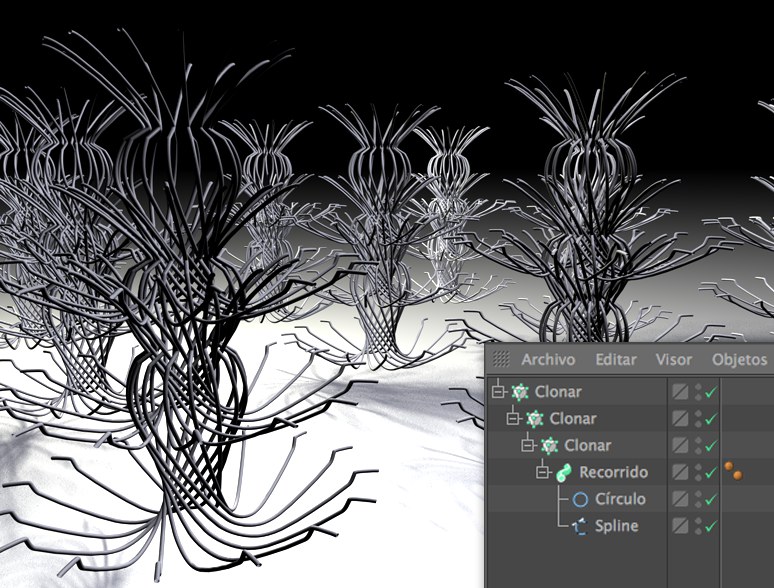Click the Círculo circle spline icon

[580, 499]
